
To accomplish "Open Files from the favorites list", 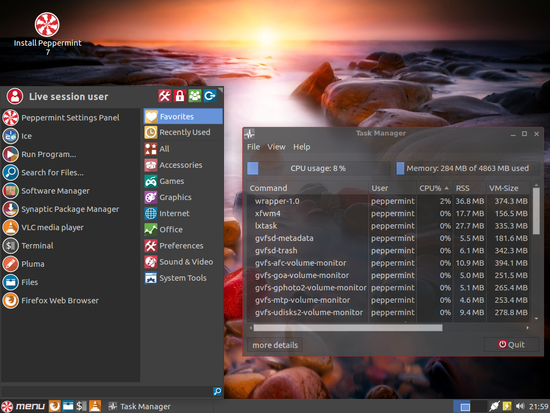I will click(70, 282).
